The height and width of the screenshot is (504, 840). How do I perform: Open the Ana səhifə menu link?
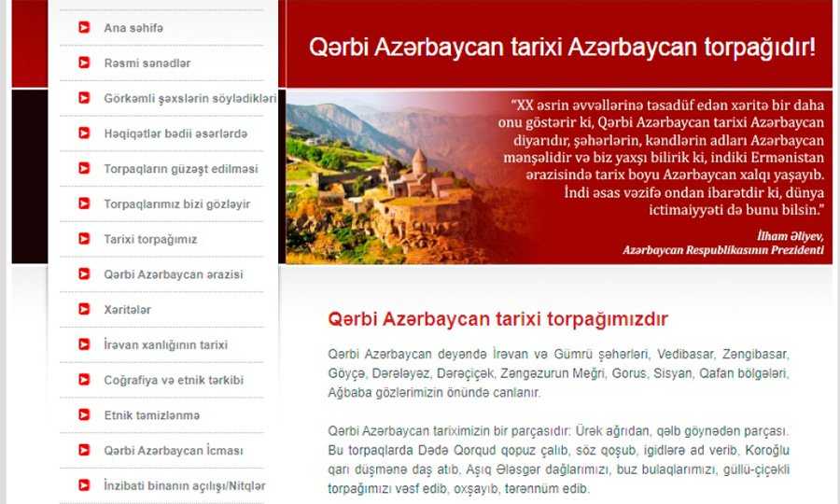tap(133, 28)
